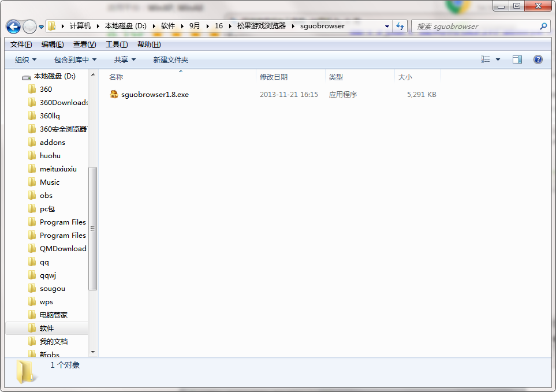Toggle the preview pane icon
The height and width of the screenshot is (392, 556).
tap(517, 59)
